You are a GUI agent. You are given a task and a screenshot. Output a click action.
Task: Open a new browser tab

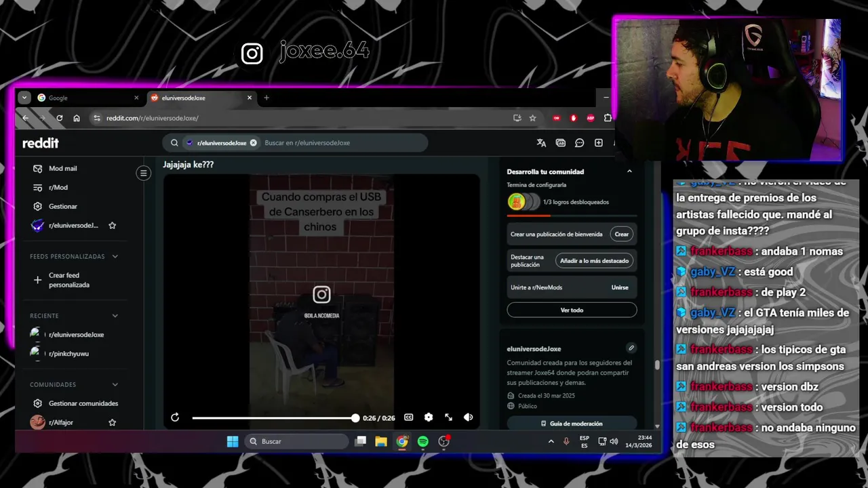(x=267, y=98)
